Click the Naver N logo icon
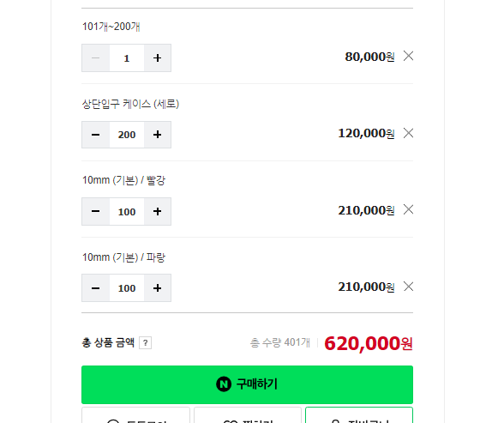Image resolution: width=504 pixels, height=423 pixels. point(224,384)
